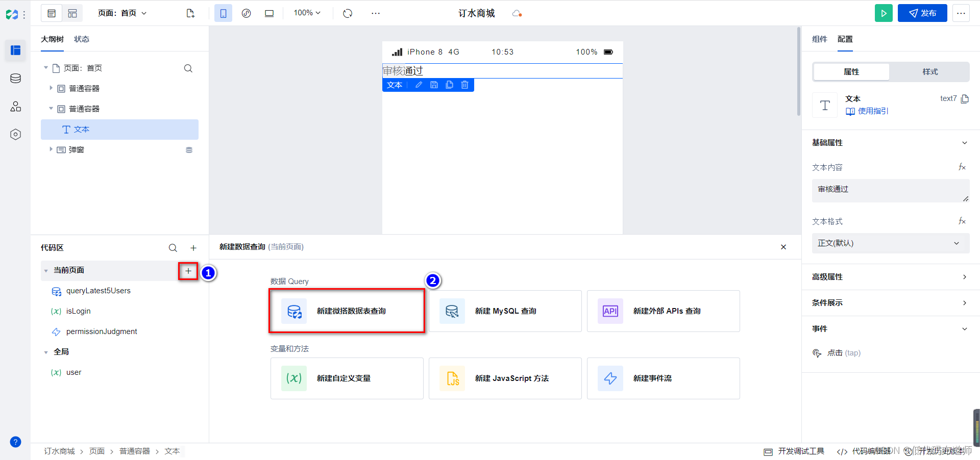
Task: Select the 属性 segment tab
Action: tap(851, 72)
